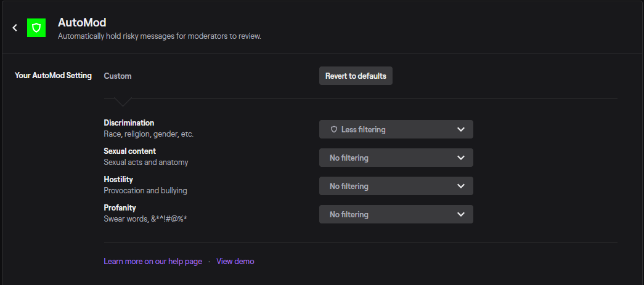Click the AutoMod page title
The image size is (644, 285).
(82, 23)
